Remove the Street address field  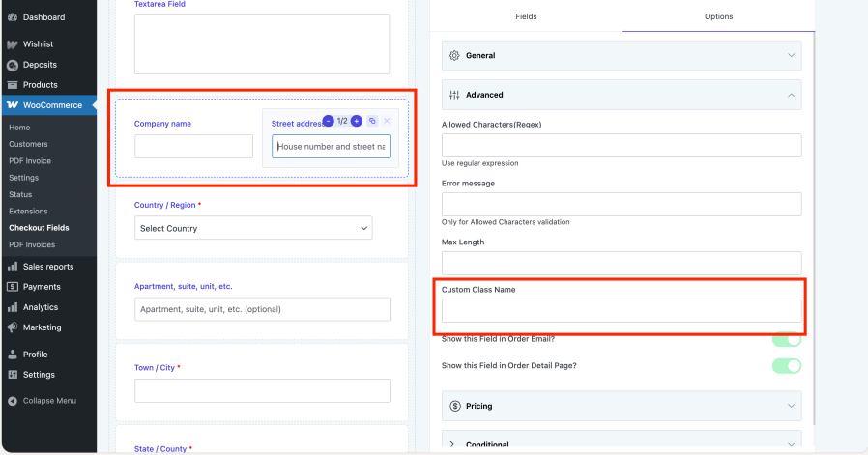387,121
